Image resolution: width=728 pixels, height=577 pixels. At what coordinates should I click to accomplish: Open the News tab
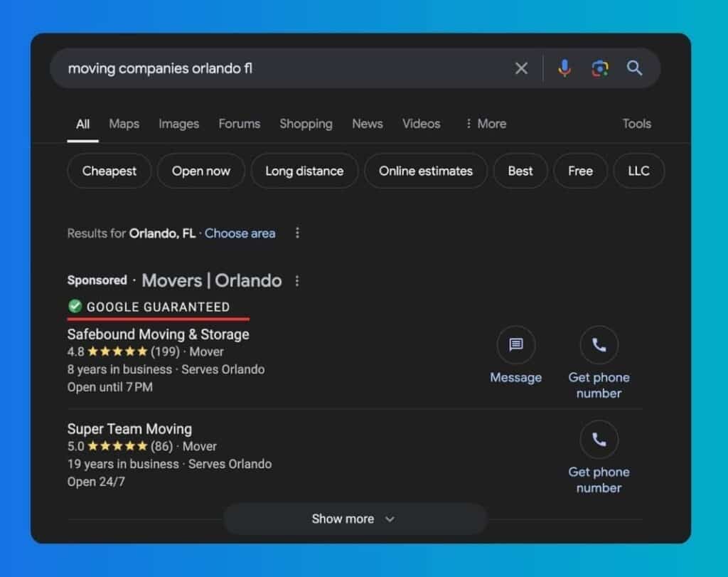368,124
